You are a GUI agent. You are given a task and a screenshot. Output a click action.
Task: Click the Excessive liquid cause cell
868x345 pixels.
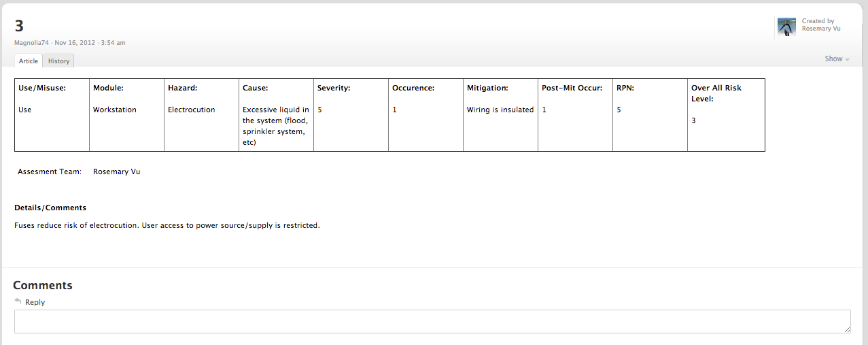click(x=275, y=126)
